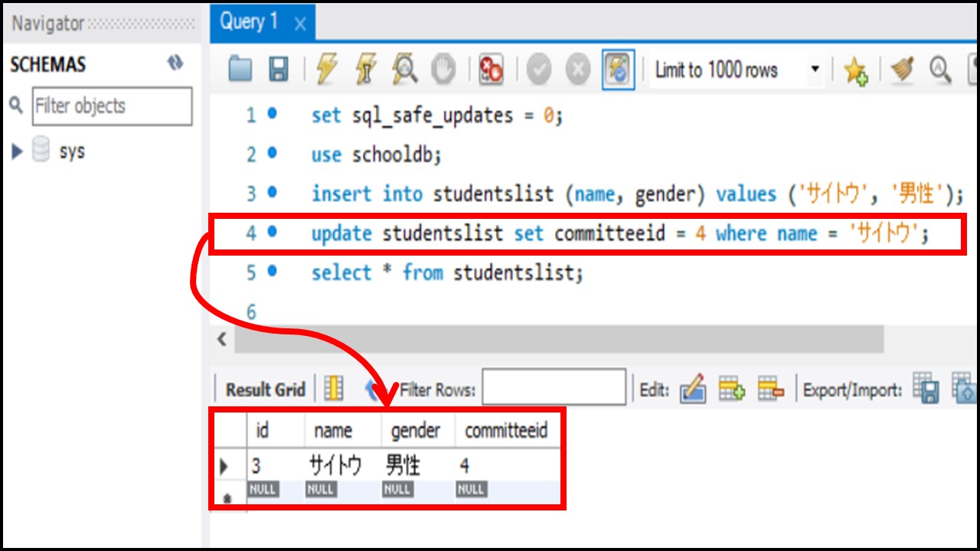
Task: Insert new row icon
Action: [x=732, y=389]
